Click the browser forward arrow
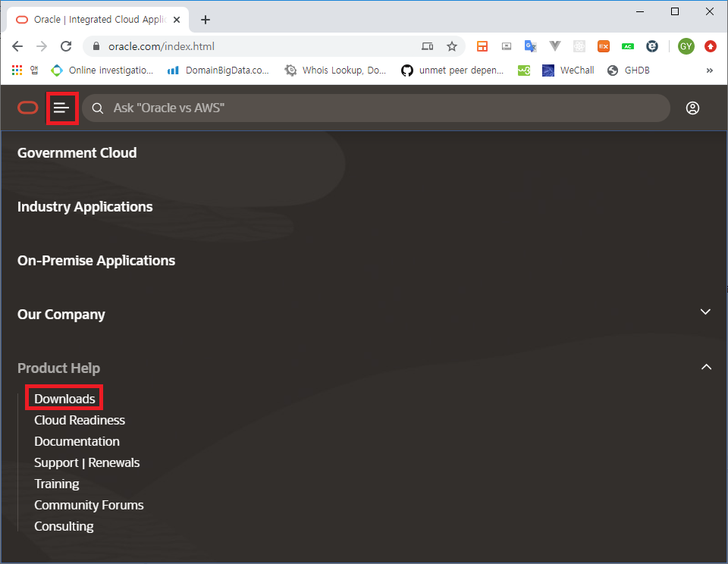728x564 pixels. 42,46
